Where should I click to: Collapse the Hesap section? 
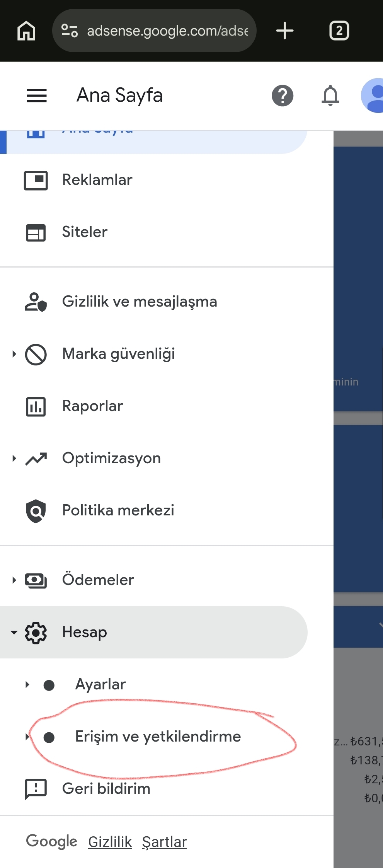(x=153, y=633)
